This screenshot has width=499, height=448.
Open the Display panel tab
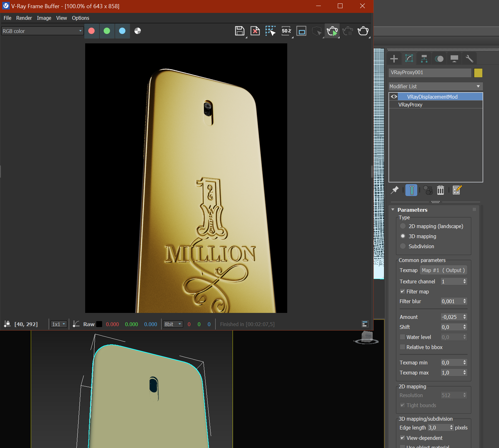pyautogui.click(x=454, y=58)
